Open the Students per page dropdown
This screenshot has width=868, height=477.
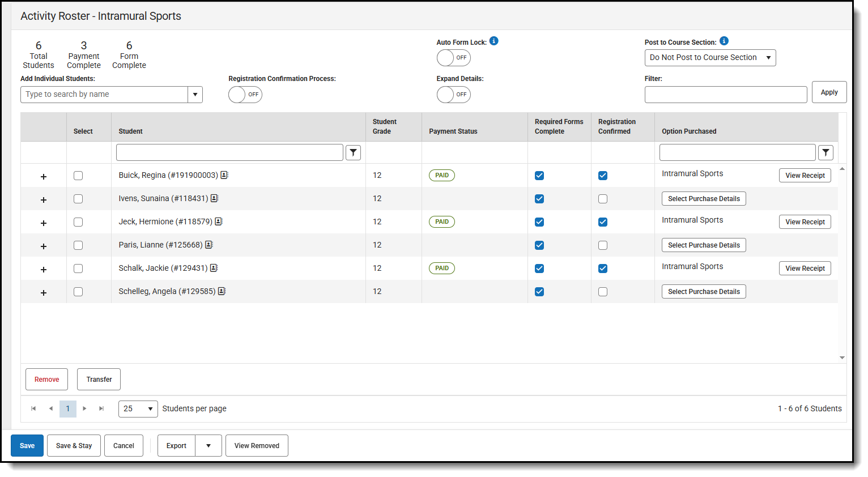[x=138, y=408]
